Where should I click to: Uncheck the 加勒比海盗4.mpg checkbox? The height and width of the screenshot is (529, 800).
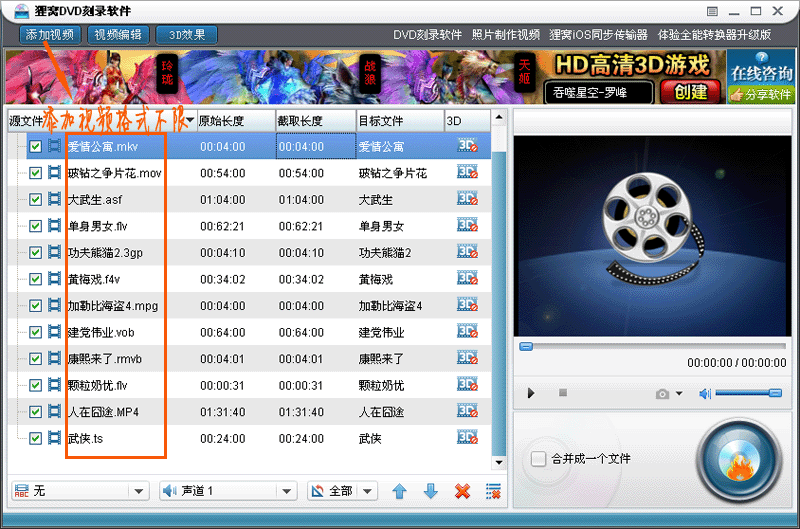35,306
